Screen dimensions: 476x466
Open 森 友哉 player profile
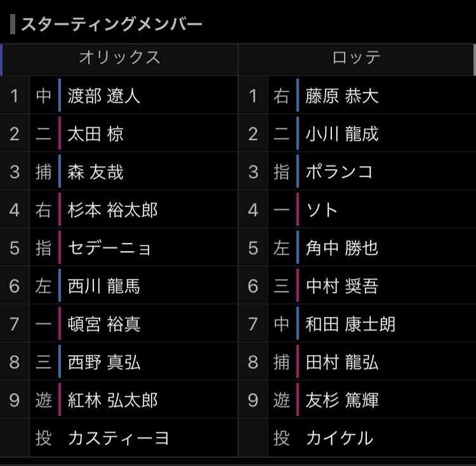pos(96,172)
